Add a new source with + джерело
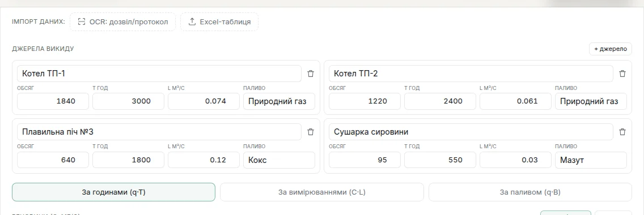Screen dimensions: 644x215 click(611, 49)
